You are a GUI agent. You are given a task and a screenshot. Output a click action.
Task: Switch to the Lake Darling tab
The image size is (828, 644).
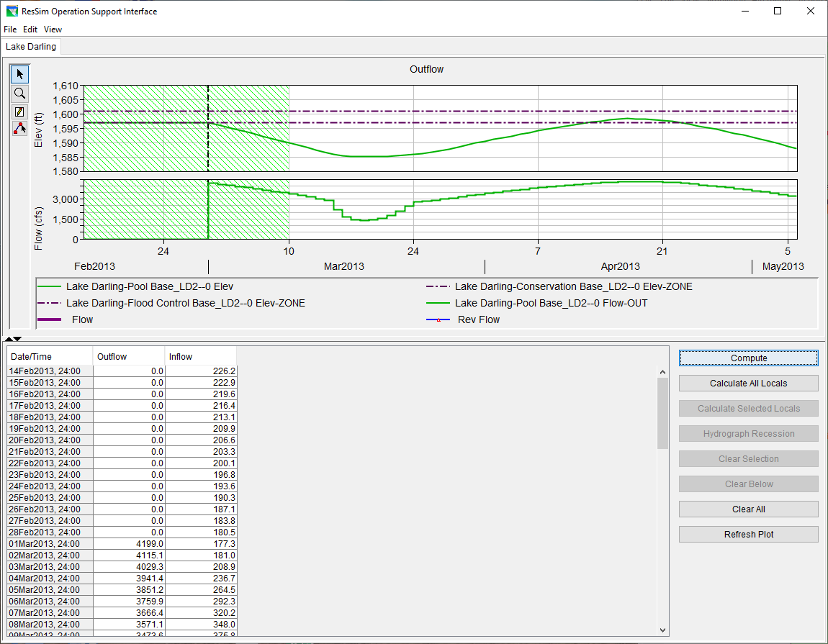pos(31,47)
